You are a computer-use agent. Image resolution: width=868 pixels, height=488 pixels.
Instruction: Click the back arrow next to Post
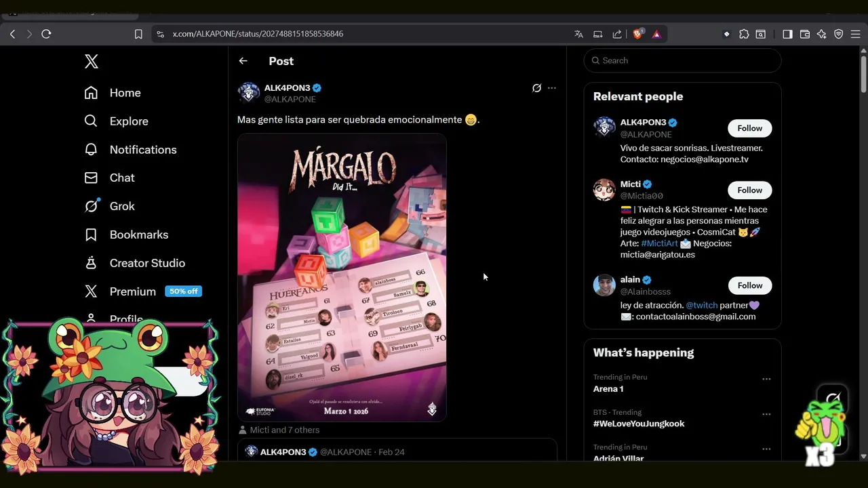click(x=243, y=61)
